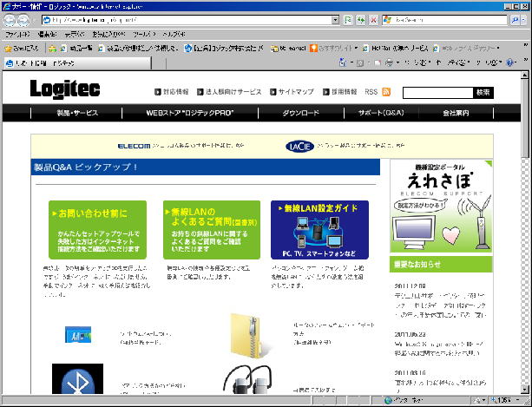Click the headset product image

(x=246, y=379)
